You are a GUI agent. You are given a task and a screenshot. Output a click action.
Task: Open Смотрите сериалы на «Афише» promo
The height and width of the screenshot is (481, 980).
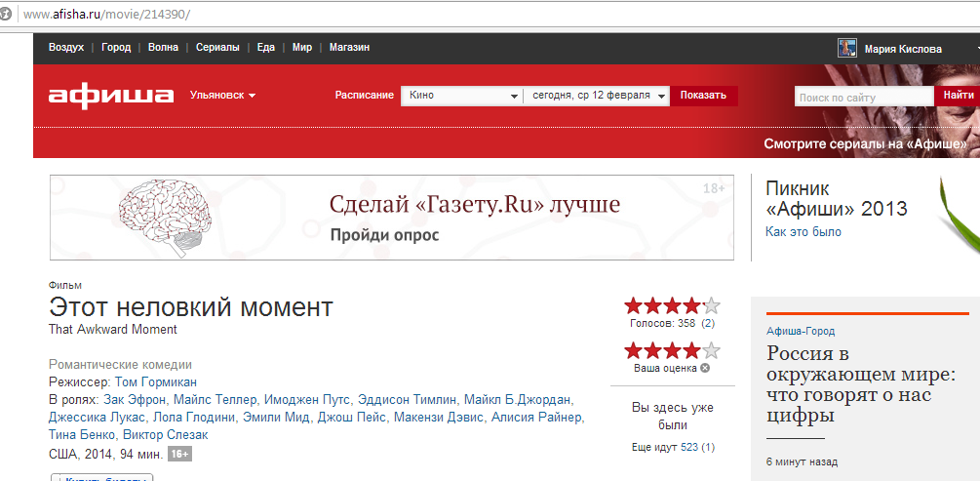(866, 143)
